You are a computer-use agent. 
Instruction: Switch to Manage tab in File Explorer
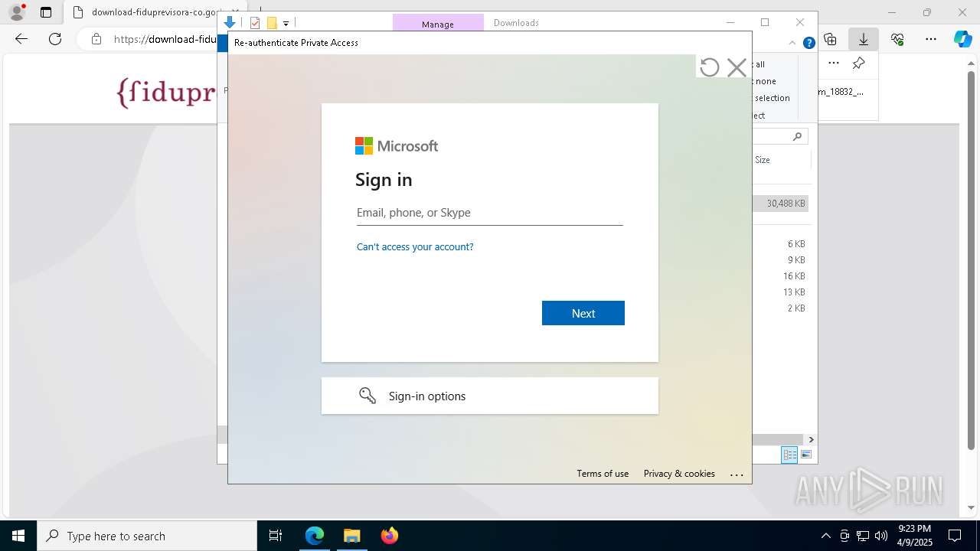[438, 24]
